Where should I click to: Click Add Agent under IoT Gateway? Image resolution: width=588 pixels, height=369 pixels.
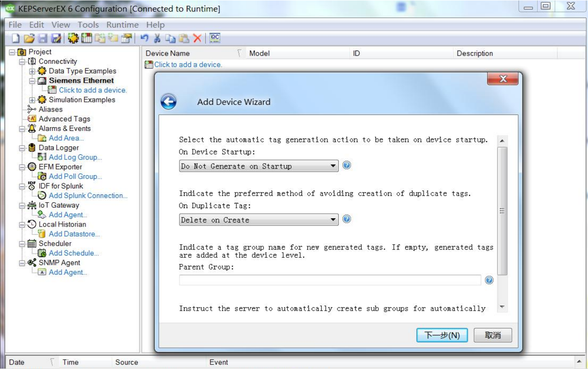pos(68,215)
